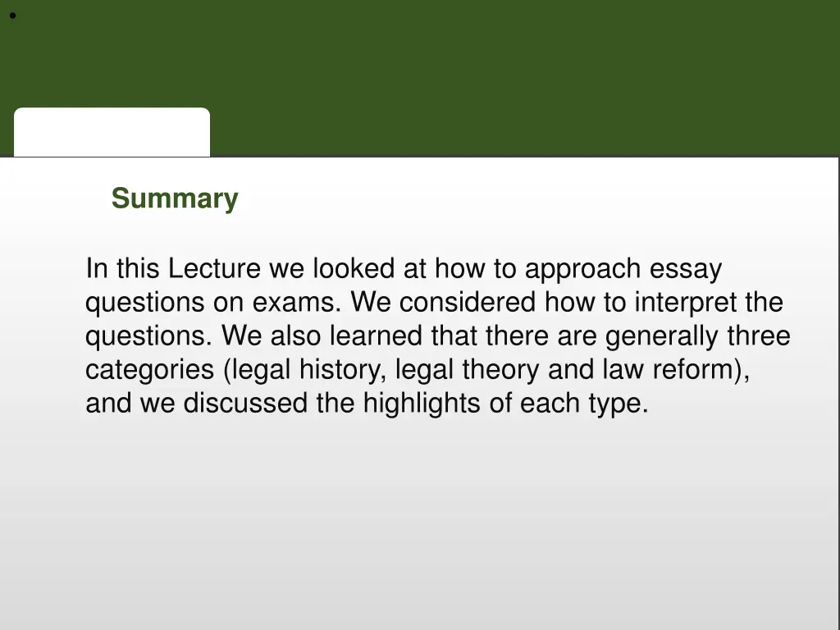
Task: Click the dark green header banner
Action: (x=492, y=74)
